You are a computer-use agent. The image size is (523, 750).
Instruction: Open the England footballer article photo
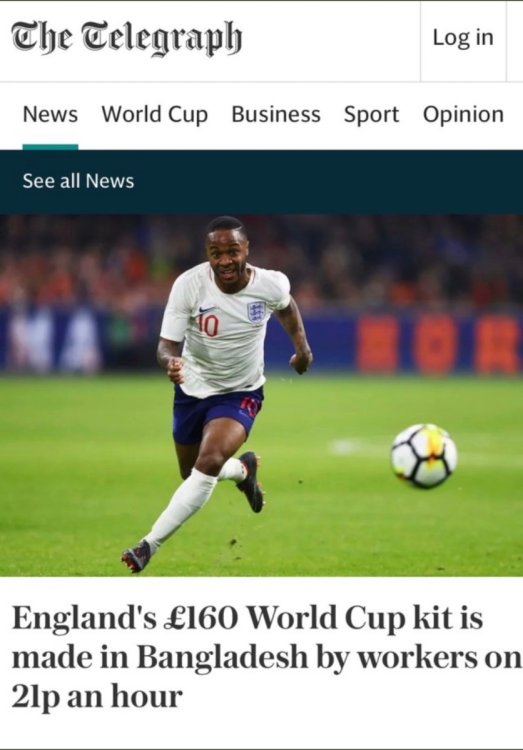(261, 396)
